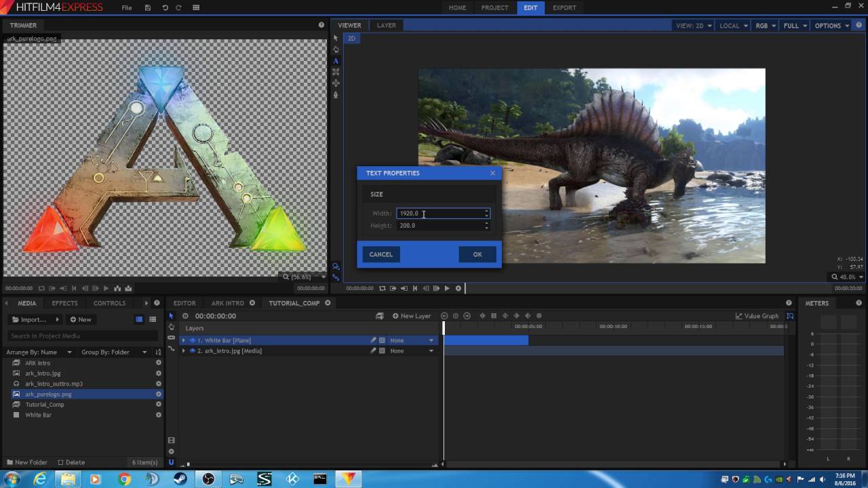Viewport: 868px width, 488px height.
Task: Switch to the Export tab
Action: (x=564, y=7)
